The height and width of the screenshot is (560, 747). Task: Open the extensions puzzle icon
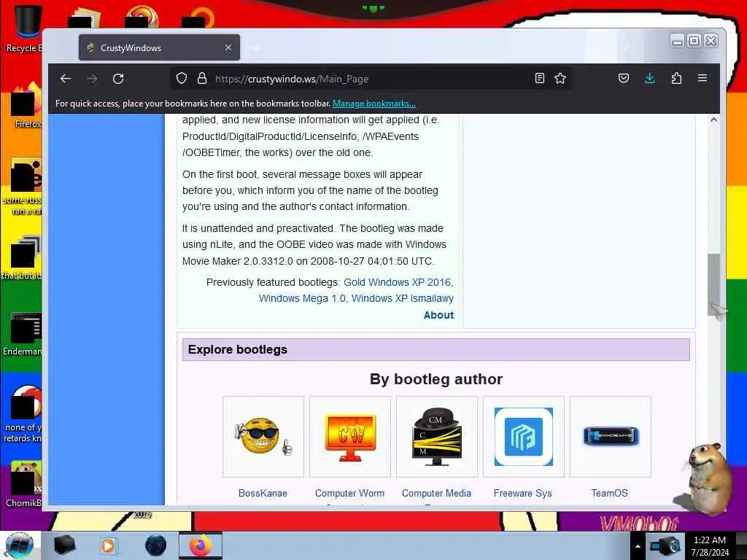click(x=676, y=79)
